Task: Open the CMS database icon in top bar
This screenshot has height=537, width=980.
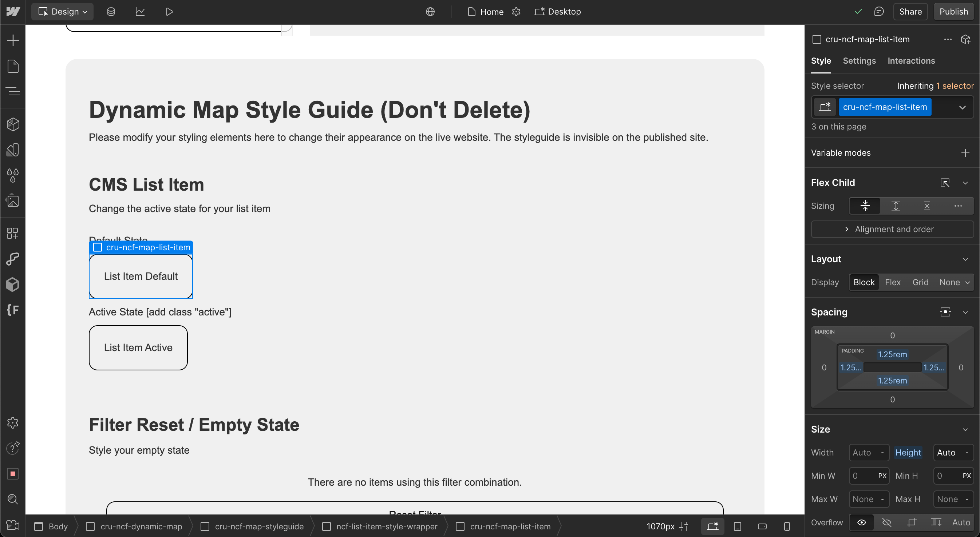Action: [111, 12]
